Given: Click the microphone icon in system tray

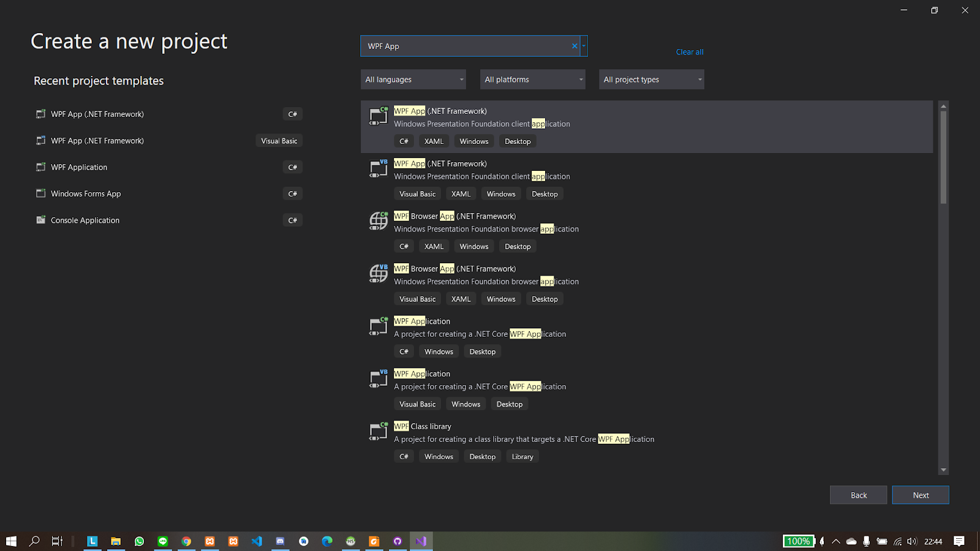Looking at the screenshot, I should coord(866,541).
